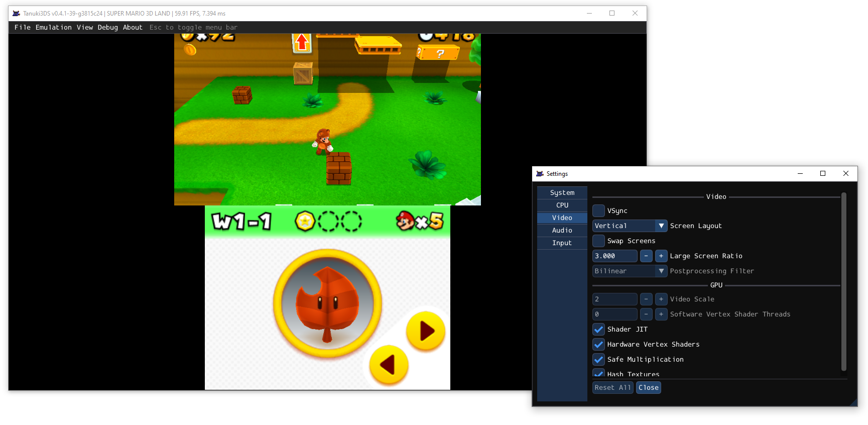Select the Video settings tab
The height and width of the screenshot is (425, 868).
(562, 218)
